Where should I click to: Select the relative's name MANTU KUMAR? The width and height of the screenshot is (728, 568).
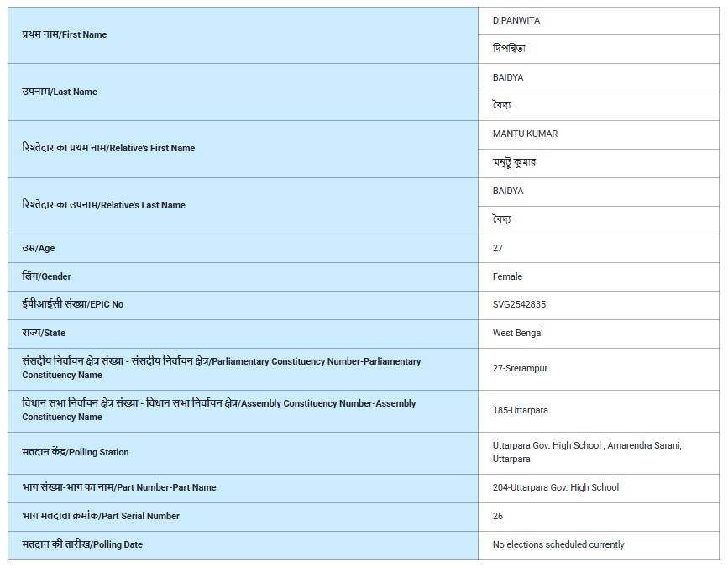[525, 134]
